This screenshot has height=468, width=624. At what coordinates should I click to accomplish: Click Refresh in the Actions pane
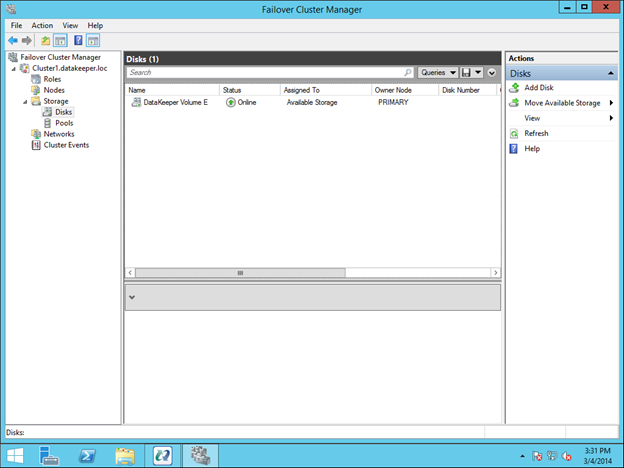point(536,133)
